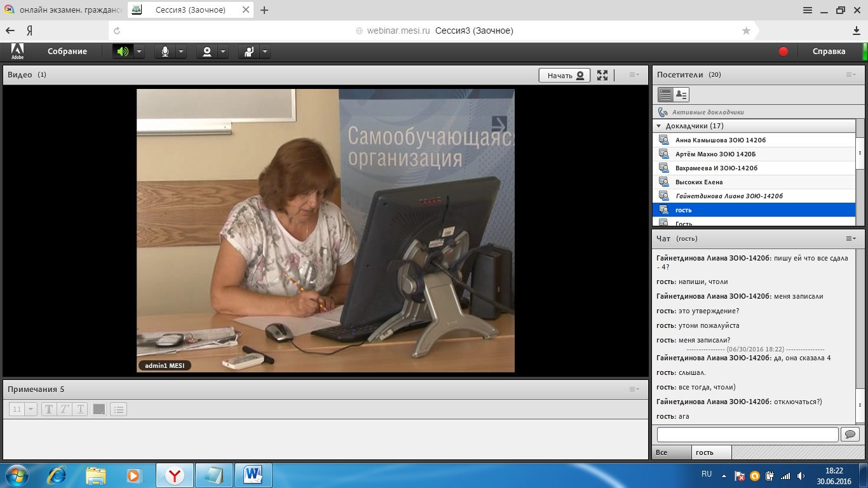Open the speaker options dropdown arrow

139,51
